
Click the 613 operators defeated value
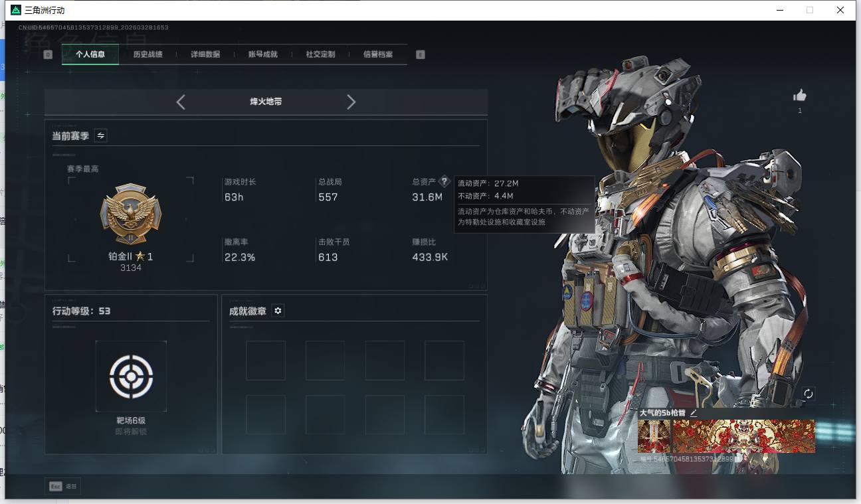pyautogui.click(x=328, y=257)
